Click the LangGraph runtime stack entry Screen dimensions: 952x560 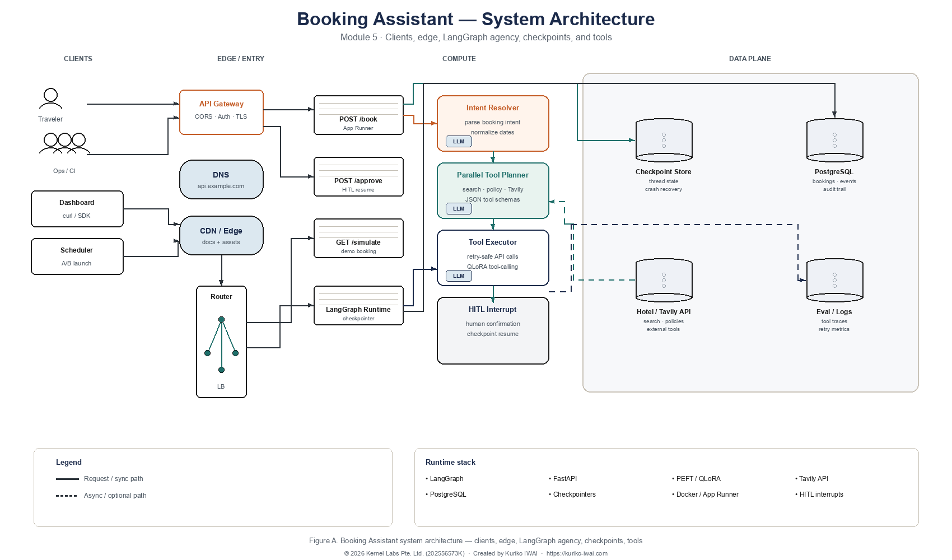[x=445, y=479]
